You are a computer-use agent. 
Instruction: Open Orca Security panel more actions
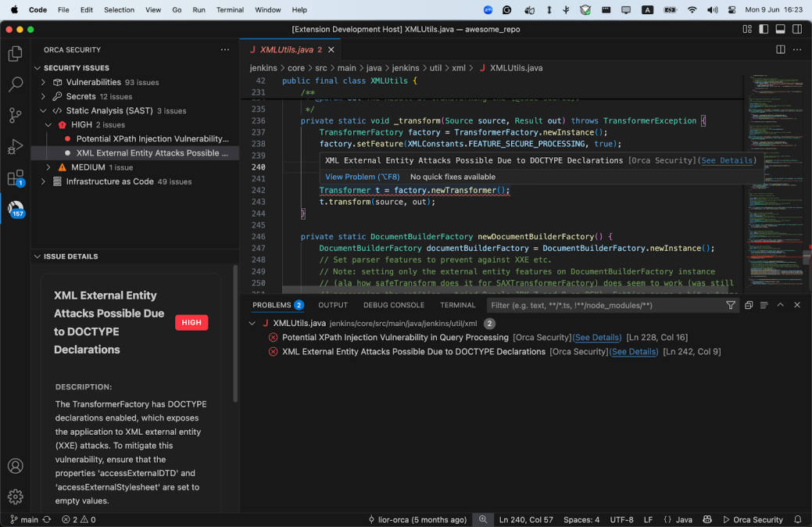pos(225,50)
